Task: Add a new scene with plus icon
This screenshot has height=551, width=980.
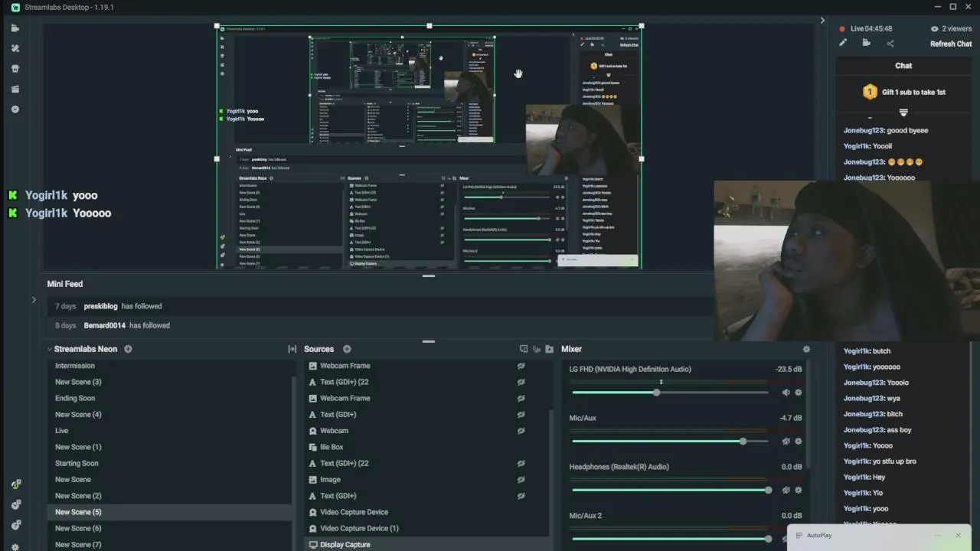Action: point(128,349)
